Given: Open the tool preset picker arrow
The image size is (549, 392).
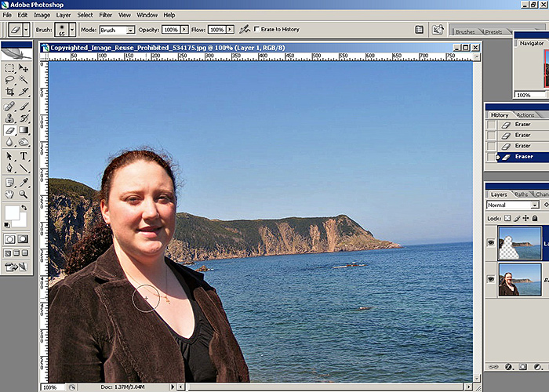Looking at the screenshot, I should [x=26, y=30].
